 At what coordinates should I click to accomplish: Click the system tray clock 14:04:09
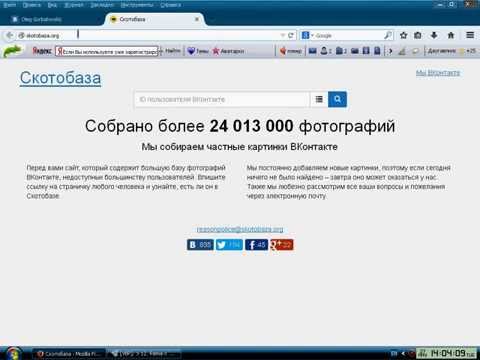[x=448, y=353]
